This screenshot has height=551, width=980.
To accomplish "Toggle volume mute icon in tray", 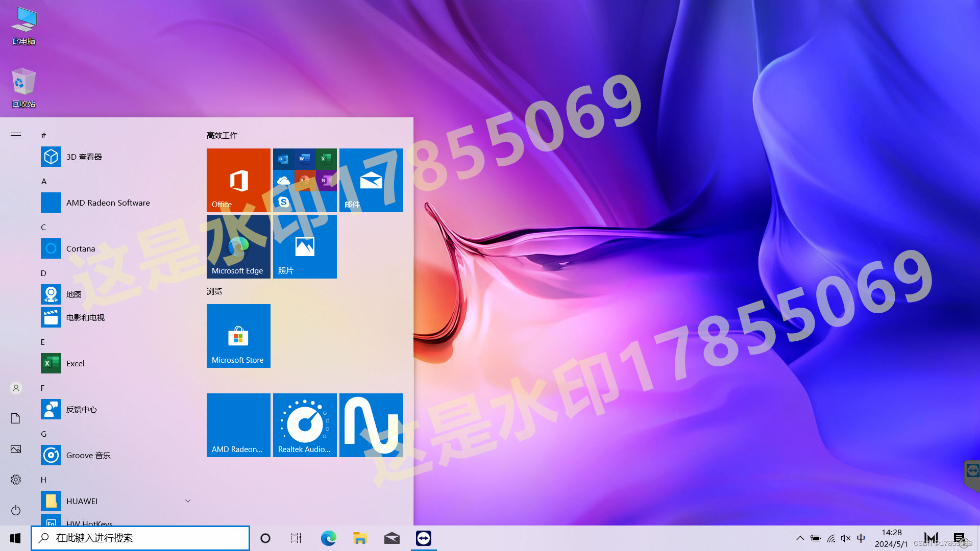I will pyautogui.click(x=846, y=538).
